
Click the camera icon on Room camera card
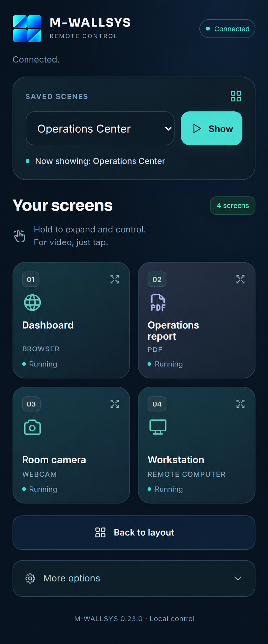coord(32,427)
